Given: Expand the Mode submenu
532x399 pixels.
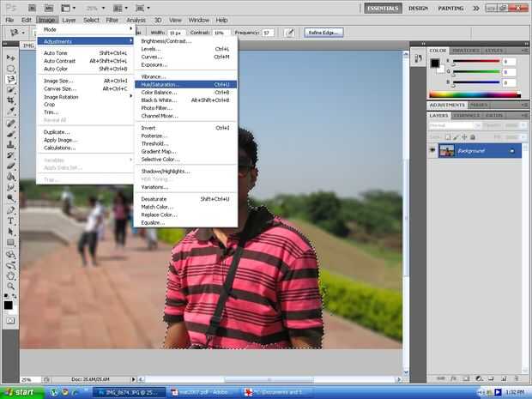Looking at the screenshot, I should [86, 29].
